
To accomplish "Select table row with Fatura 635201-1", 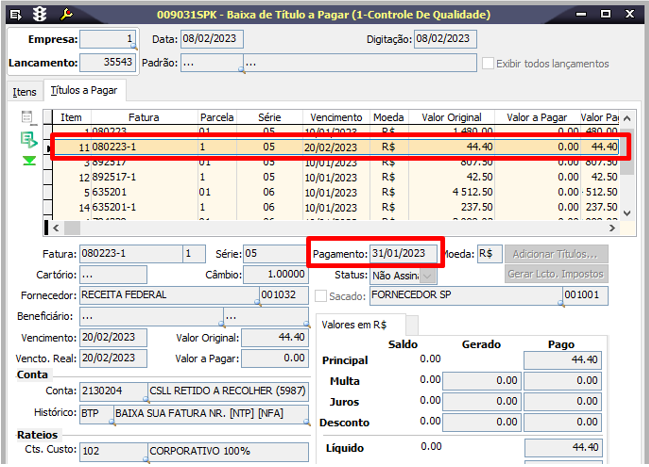I will (336, 207).
